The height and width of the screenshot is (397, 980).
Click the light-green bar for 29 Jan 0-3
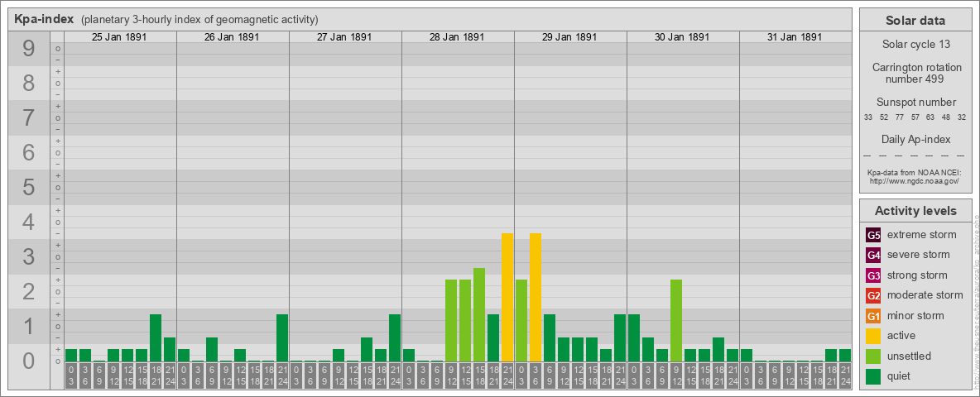click(x=521, y=320)
